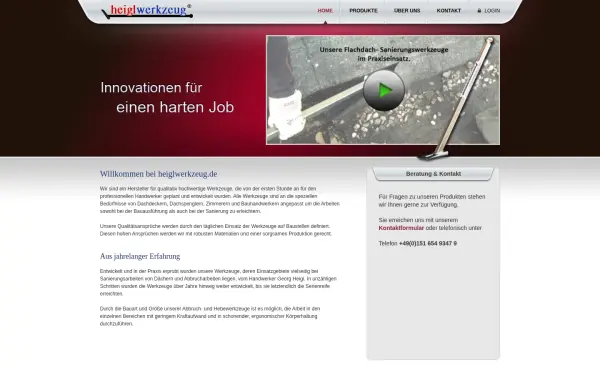Click slogan Innovationen für einen harten Job
This screenshot has height=375, width=600.
167,98
